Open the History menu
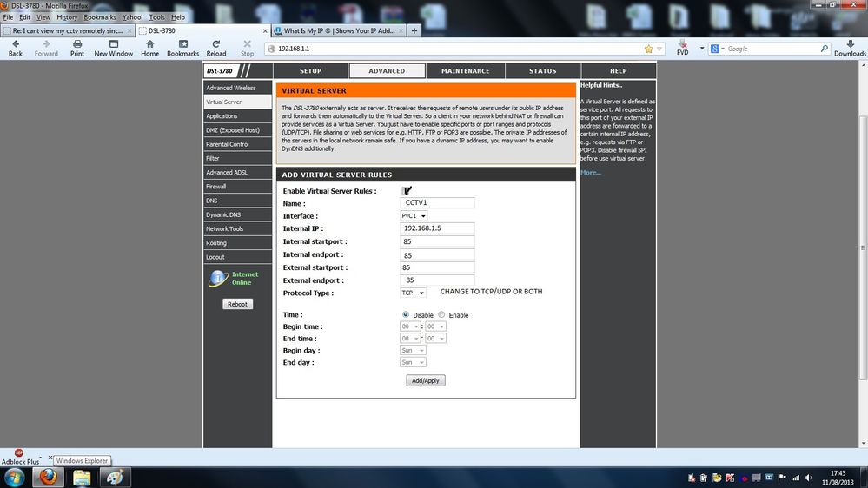The width and height of the screenshot is (868, 488). (67, 17)
